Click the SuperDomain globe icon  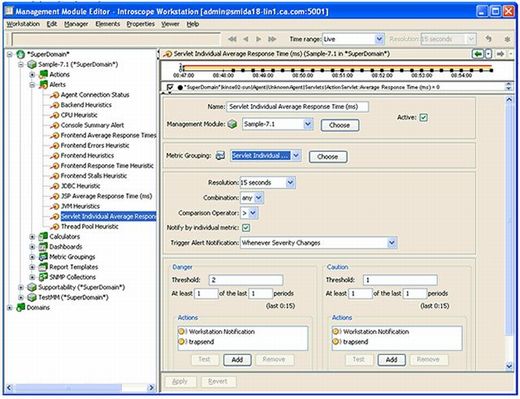tap(21, 54)
